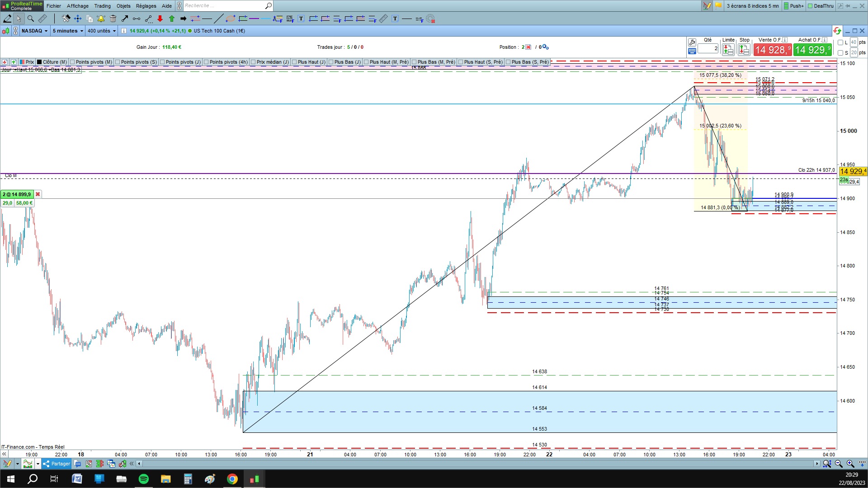Image resolution: width=868 pixels, height=488 pixels.
Task: Enable the Points pivots (M) checkbox
Action: point(73,62)
